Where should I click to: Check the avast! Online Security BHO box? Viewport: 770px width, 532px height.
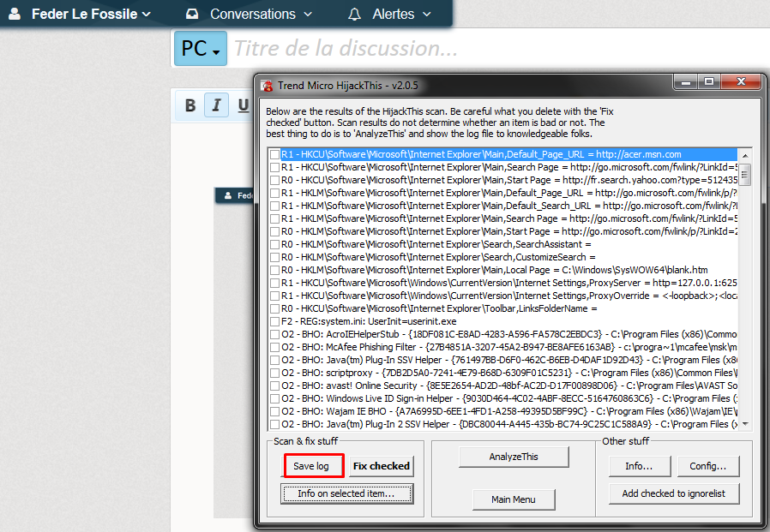pos(275,386)
